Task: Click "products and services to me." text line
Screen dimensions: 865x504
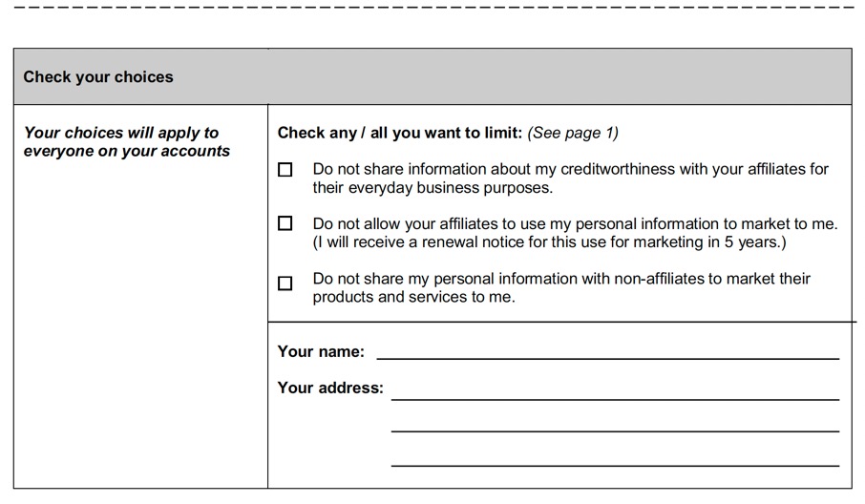Action: point(413,297)
